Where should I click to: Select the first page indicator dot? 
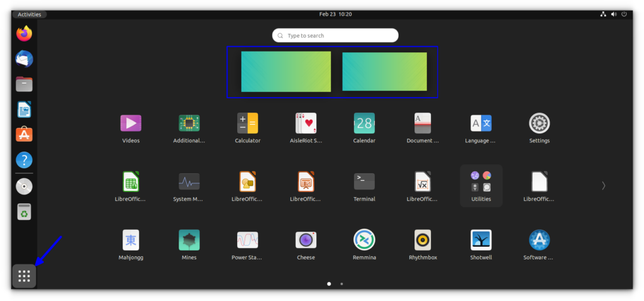(329, 284)
